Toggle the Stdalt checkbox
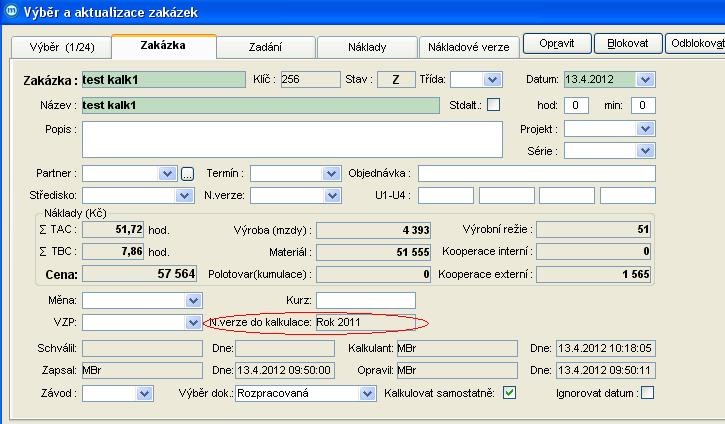This screenshot has width=725, height=424. click(x=493, y=105)
